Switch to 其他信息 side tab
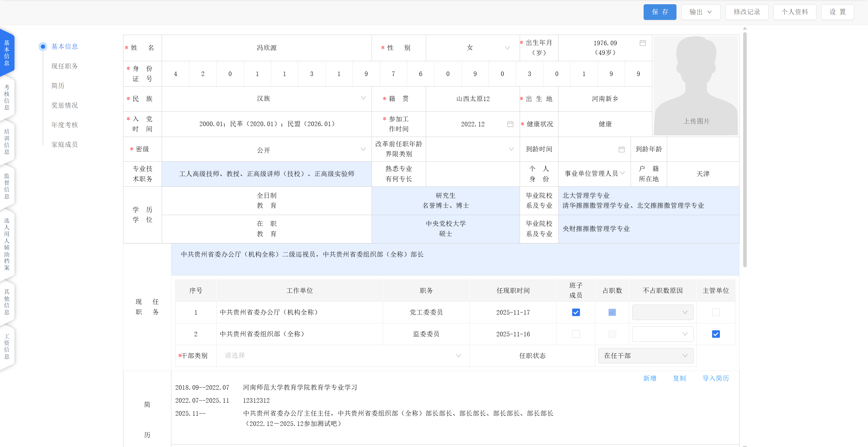 click(x=7, y=302)
